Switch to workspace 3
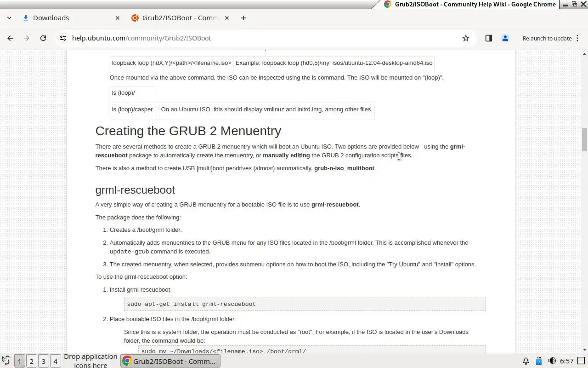The height and width of the screenshot is (368, 588). click(x=43, y=361)
